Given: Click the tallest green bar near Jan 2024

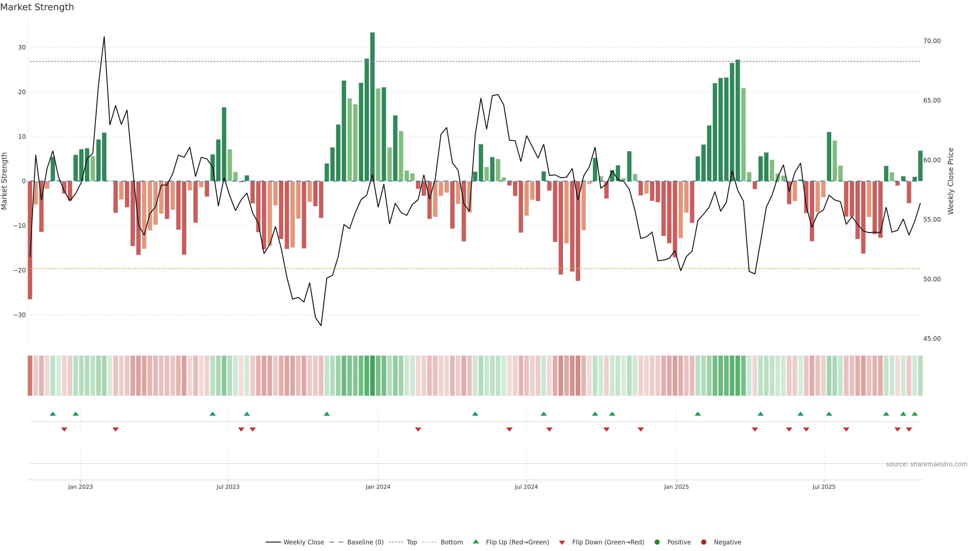Looking at the screenshot, I should (x=372, y=106).
